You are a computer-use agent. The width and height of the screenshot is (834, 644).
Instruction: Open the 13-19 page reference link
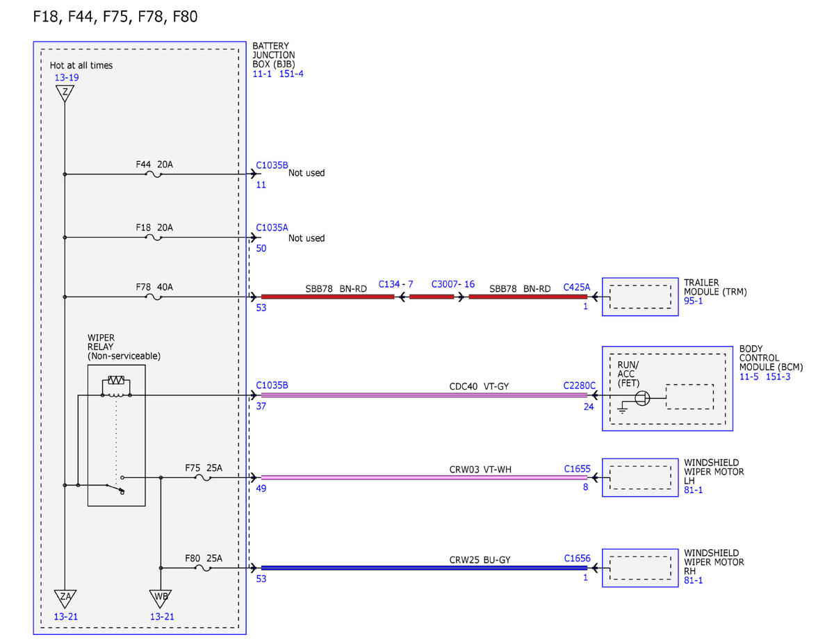click(67, 78)
